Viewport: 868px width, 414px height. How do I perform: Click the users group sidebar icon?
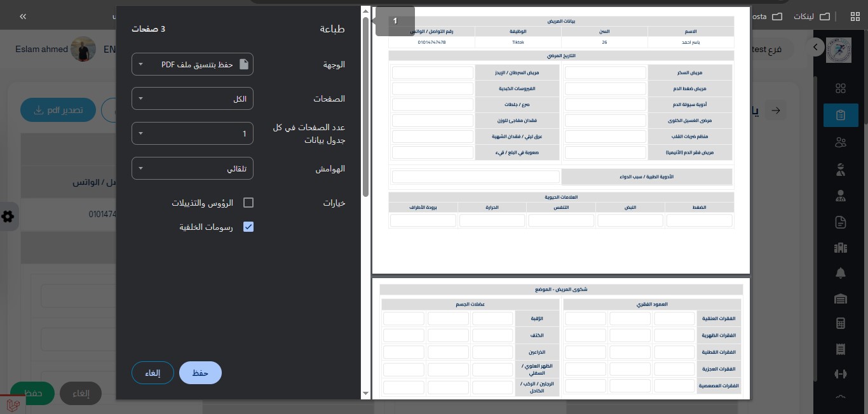click(841, 142)
